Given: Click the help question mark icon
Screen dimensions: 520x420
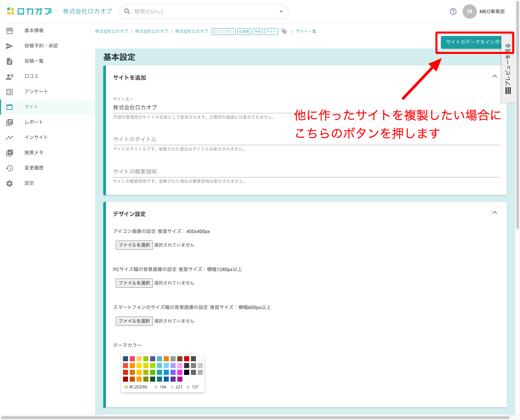Looking at the screenshot, I should point(453,12).
